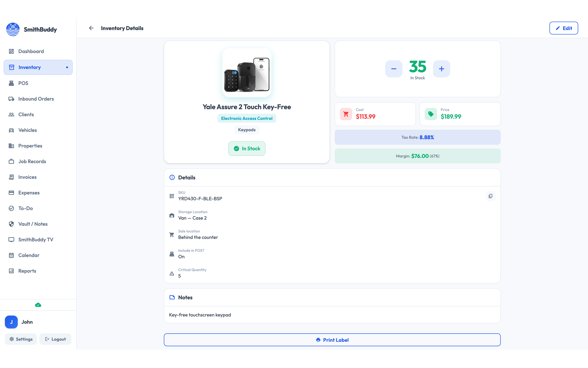Click the Reports chart icon

click(11, 271)
